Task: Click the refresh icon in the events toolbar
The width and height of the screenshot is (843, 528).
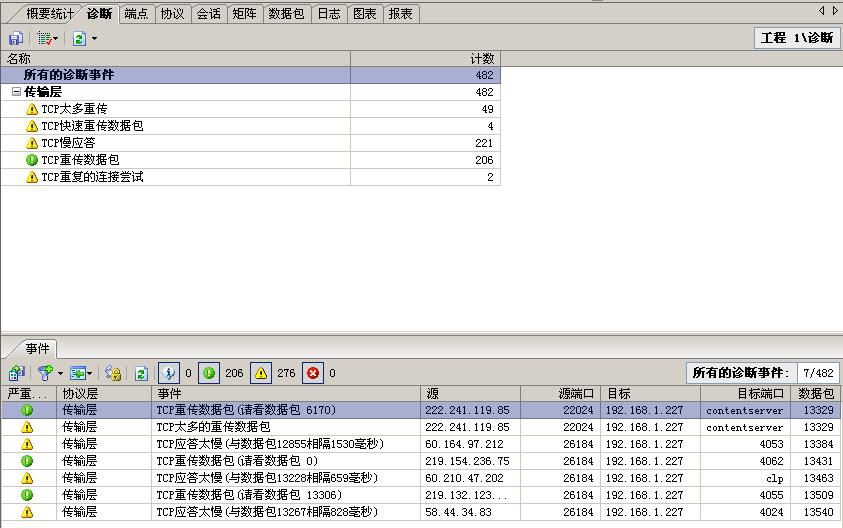Action: click(141, 373)
